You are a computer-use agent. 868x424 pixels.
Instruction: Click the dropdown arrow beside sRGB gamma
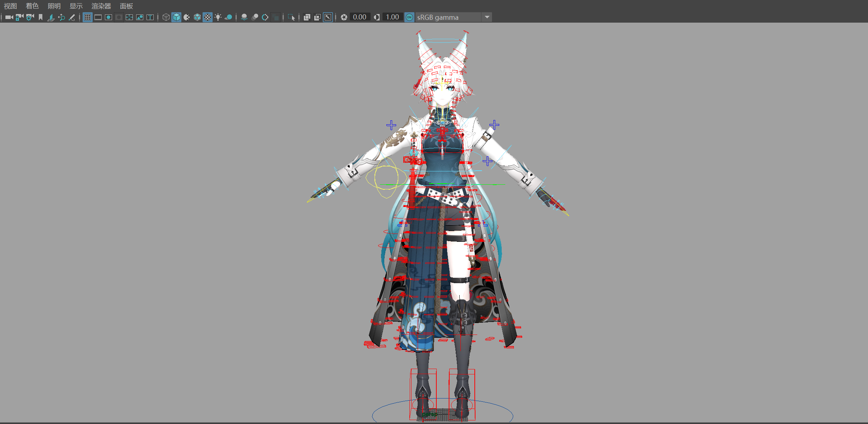coord(487,17)
